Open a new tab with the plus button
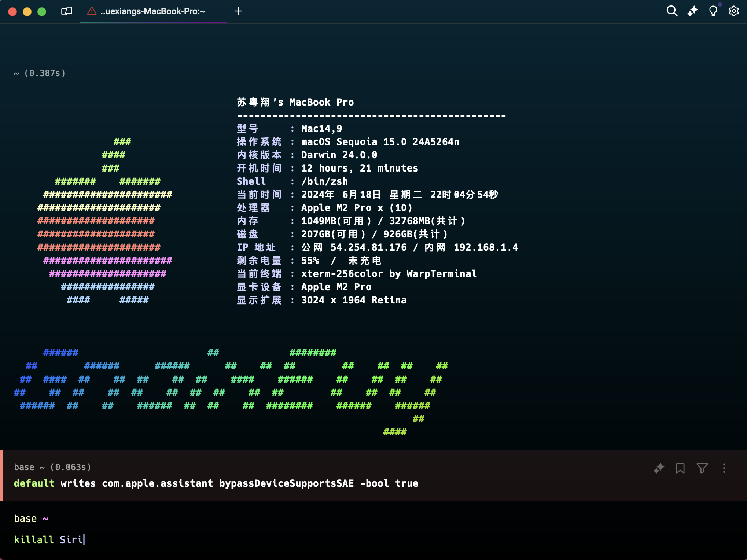This screenshot has width=747, height=560. tap(239, 11)
